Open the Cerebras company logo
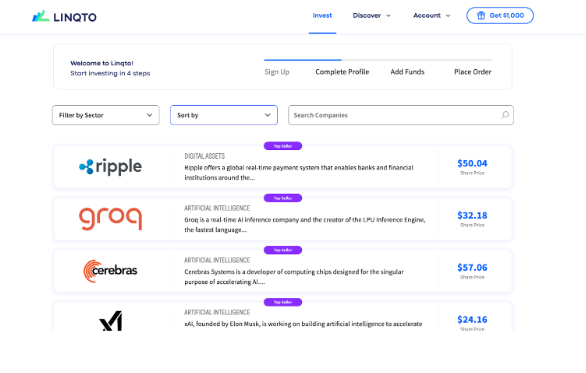Image resolution: width=586 pixels, height=373 pixels. pyautogui.click(x=110, y=271)
